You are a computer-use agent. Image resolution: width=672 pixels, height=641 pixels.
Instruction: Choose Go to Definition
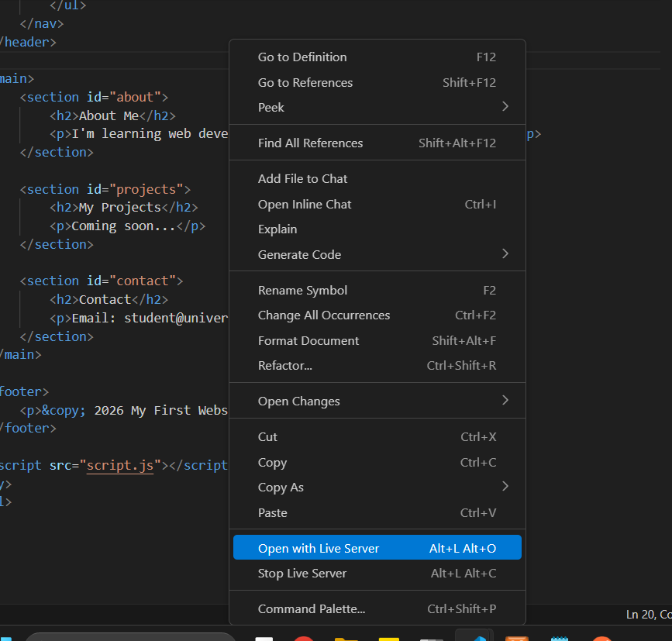point(302,57)
